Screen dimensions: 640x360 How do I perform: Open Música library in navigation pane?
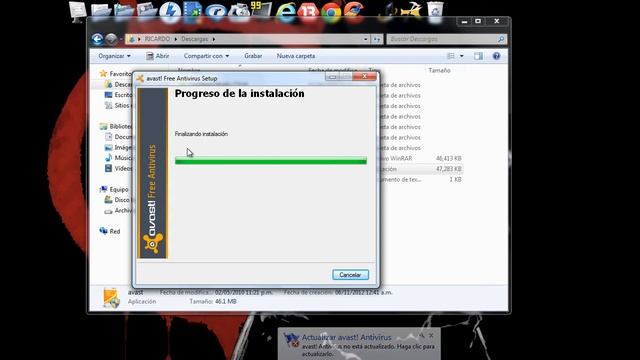pyautogui.click(x=118, y=158)
